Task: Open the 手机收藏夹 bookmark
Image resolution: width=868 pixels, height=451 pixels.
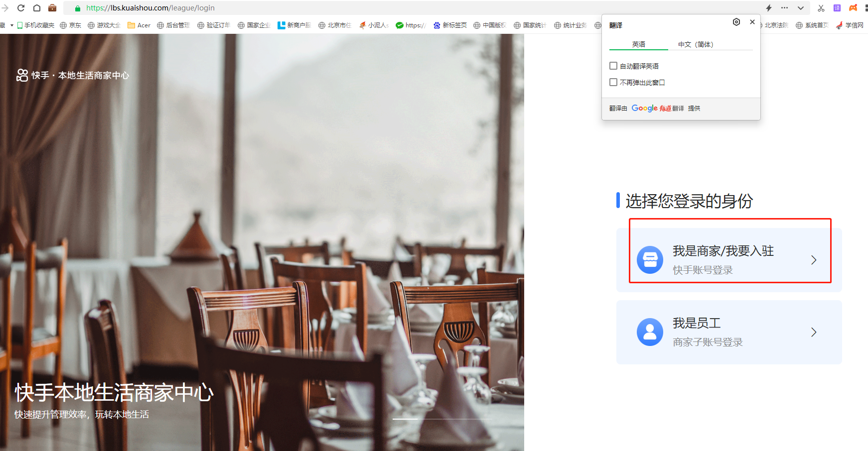Action: click(36, 25)
